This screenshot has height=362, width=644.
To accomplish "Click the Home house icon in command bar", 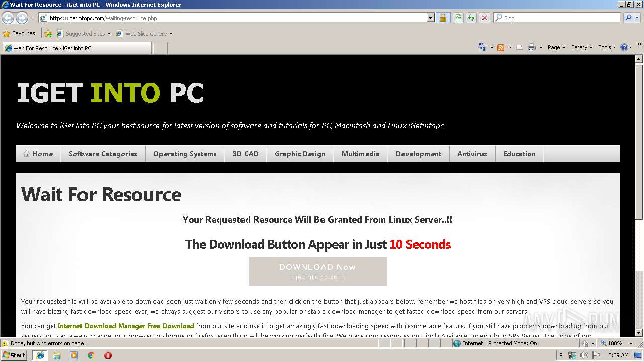I will click(482, 47).
